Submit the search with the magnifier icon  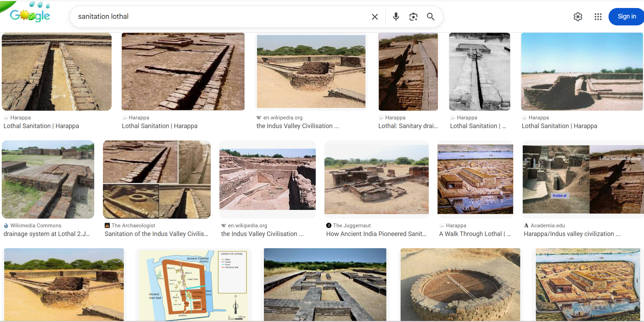[430, 17]
